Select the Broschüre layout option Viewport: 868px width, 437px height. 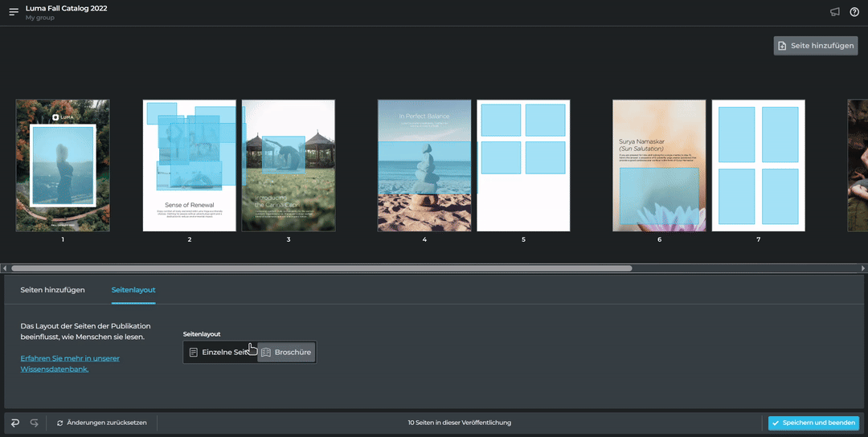click(x=286, y=353)
